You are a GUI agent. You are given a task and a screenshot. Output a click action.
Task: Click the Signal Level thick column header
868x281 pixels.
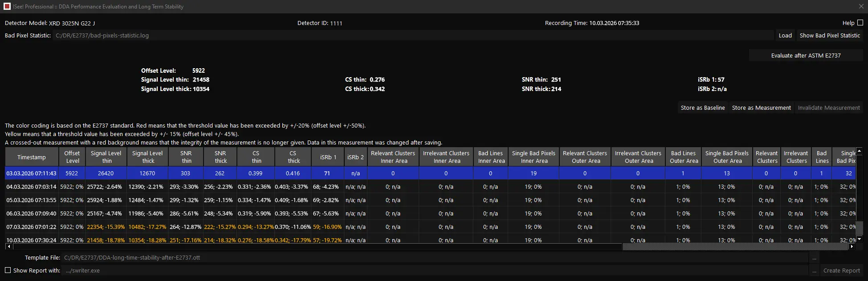147,157
